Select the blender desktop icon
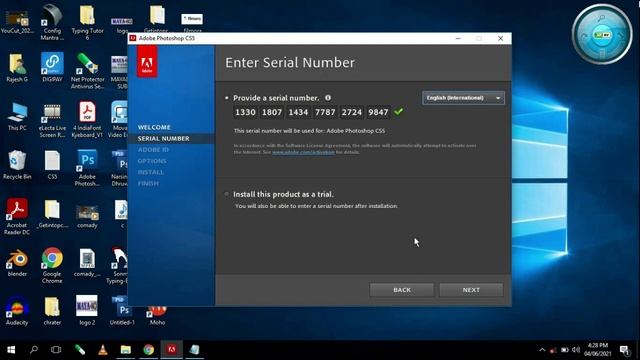This screenshot has width=640, height=360. click(17, 263)
